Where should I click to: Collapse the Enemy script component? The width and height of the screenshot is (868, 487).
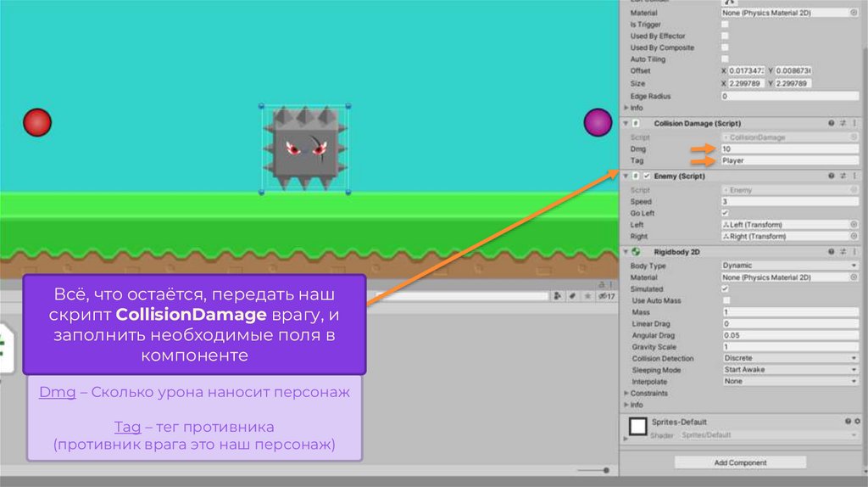click(x=626, y=176)
